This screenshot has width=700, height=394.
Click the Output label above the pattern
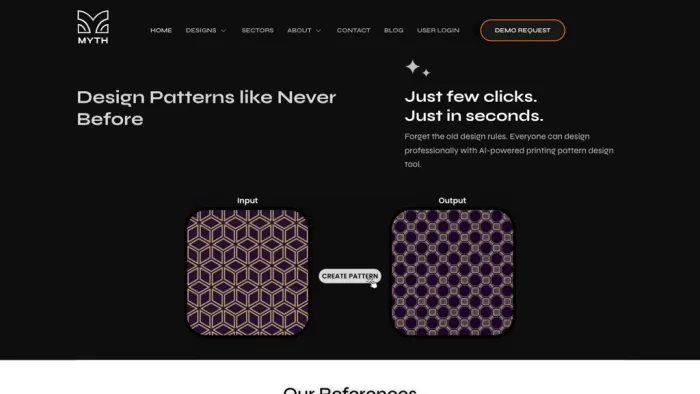(x=452, y=201)
